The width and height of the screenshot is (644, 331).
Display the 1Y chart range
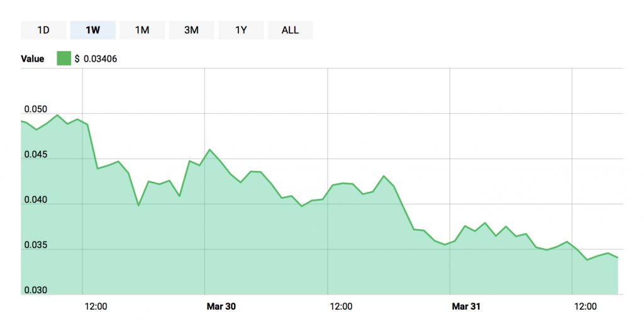(x=241, y=30)
